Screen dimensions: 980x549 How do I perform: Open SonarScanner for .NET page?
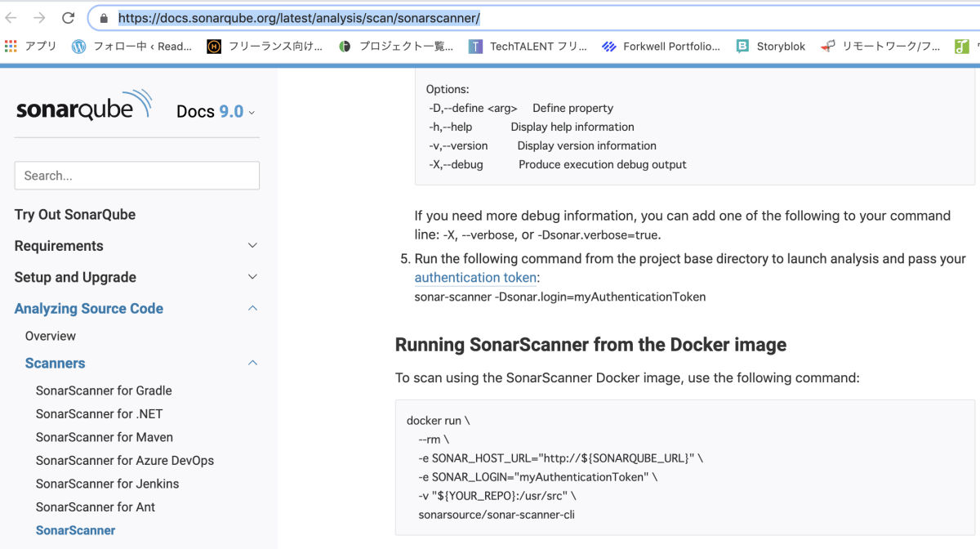pyautogui.click(x=100, y=413)
